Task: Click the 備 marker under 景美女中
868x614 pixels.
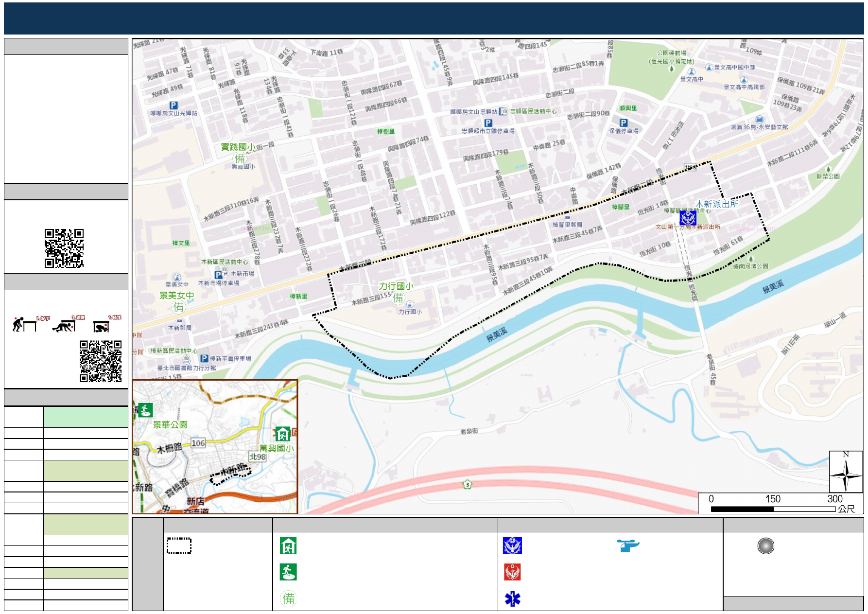Action: point(178,307)
